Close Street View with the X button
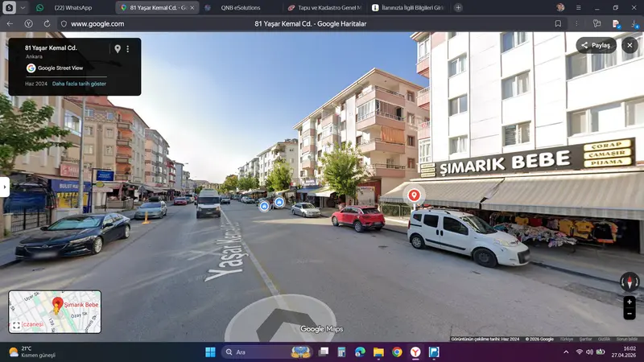This screenshot has width=644, height=362. 630,45
